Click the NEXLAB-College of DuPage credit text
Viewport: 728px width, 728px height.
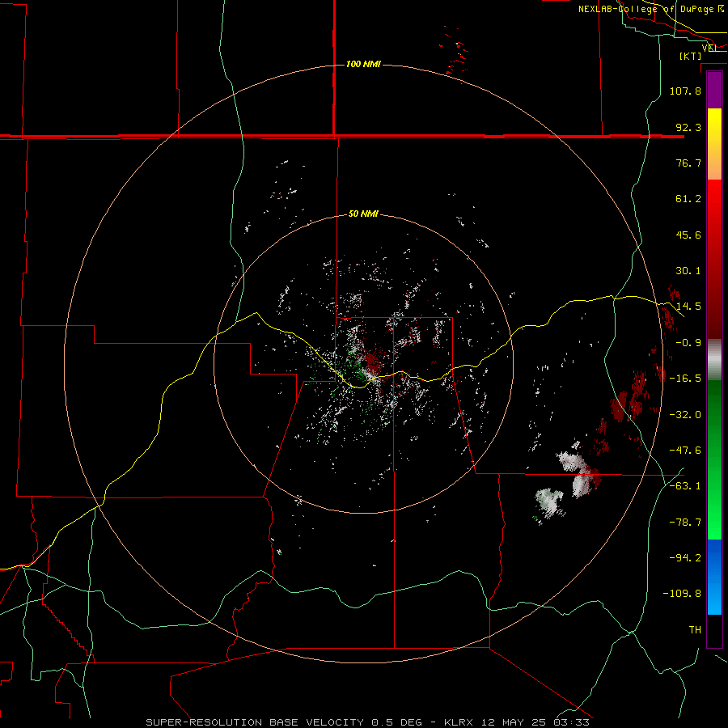pyautogui.click(x=651, y=9)
